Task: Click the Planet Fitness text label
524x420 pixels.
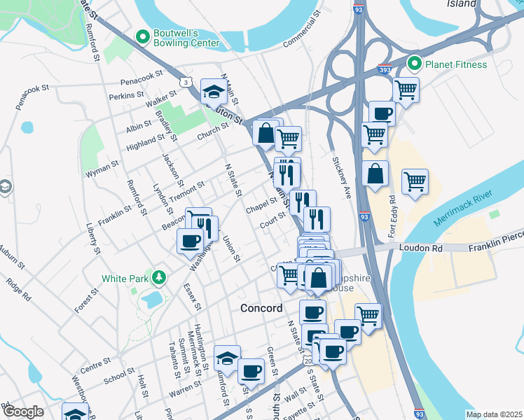Action: tap(456, 64)
